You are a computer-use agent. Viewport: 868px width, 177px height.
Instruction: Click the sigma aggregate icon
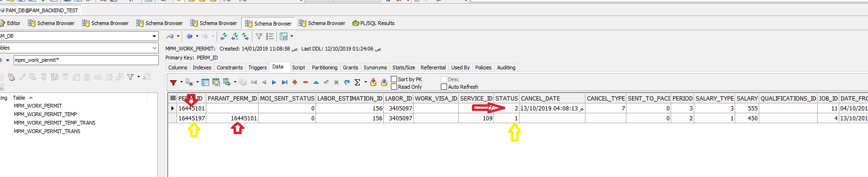(x=357, y=82)
